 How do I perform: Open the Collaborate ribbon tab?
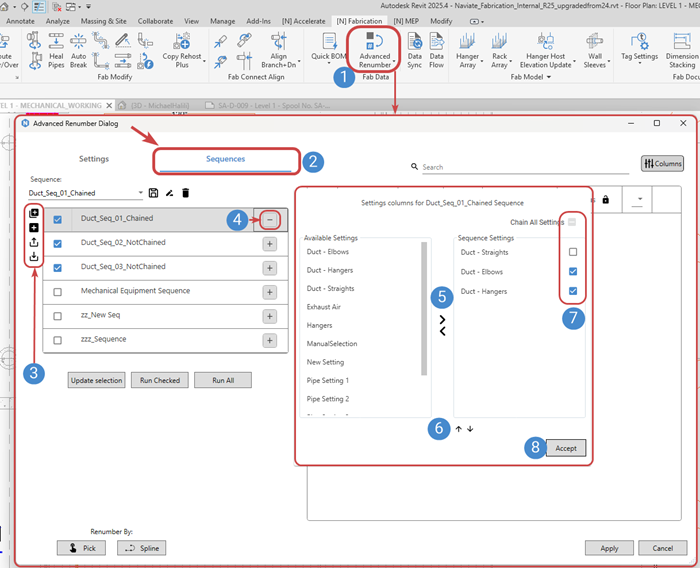pyautogui.click(x=155, y=20)
